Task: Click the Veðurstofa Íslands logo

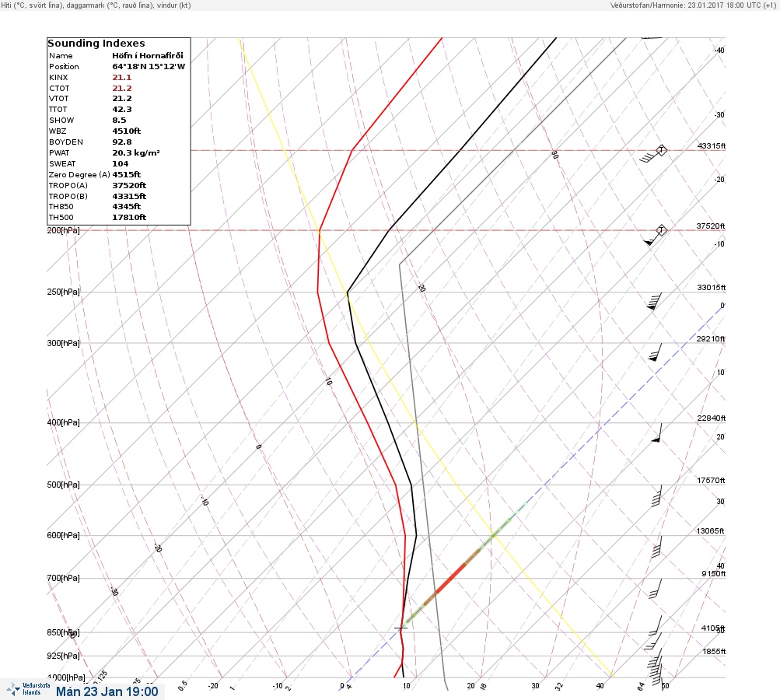Action: (x=28, y=689)
